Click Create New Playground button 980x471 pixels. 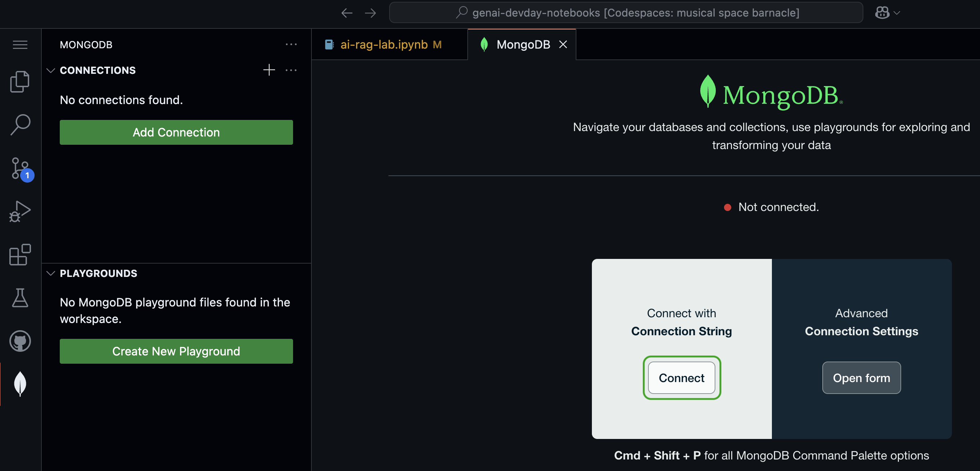176,351
